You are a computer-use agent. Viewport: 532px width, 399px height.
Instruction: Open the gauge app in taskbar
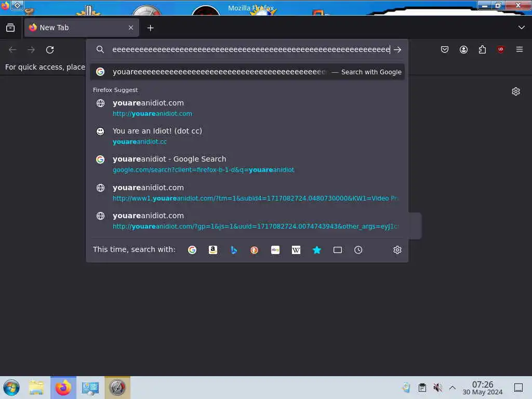(x=117, y=388)
